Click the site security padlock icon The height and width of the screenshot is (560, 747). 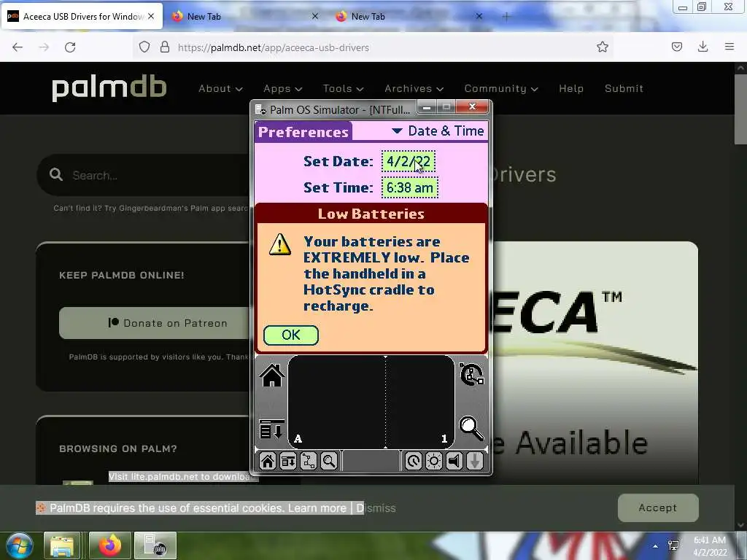(165, 47)
